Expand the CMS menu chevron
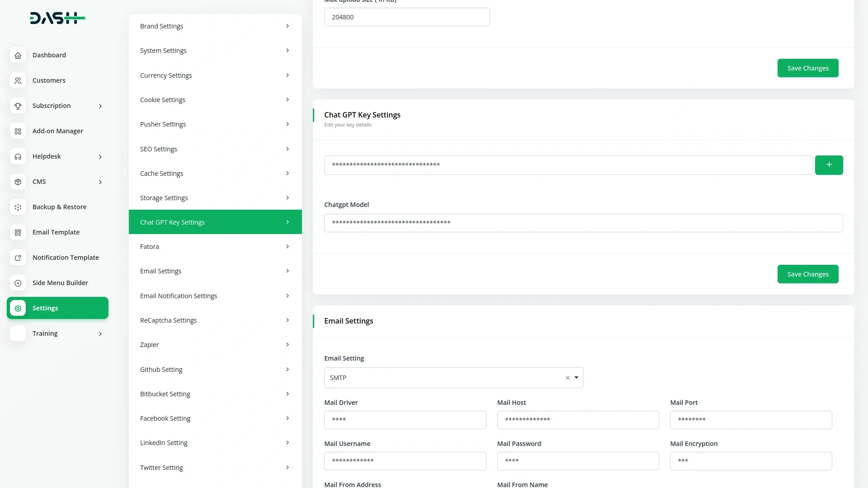Image resolution: width=868 pixels, height=488 pixels. click(100, 182)
